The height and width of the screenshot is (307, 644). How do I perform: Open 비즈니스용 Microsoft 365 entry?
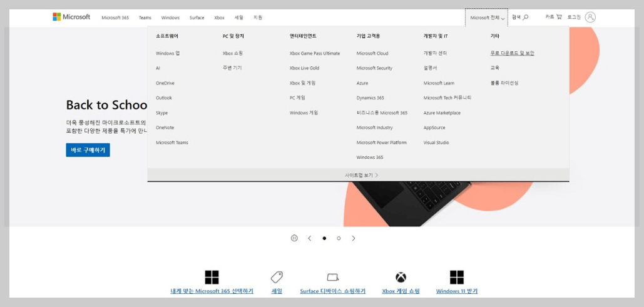(382, 113)
